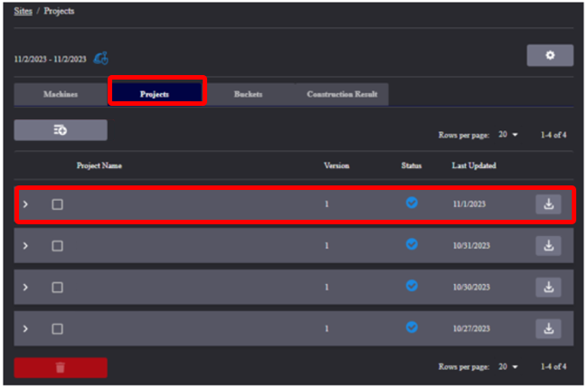Click the red trash delete button
Viewport: 588px width, 388px height.
(61, 368)
